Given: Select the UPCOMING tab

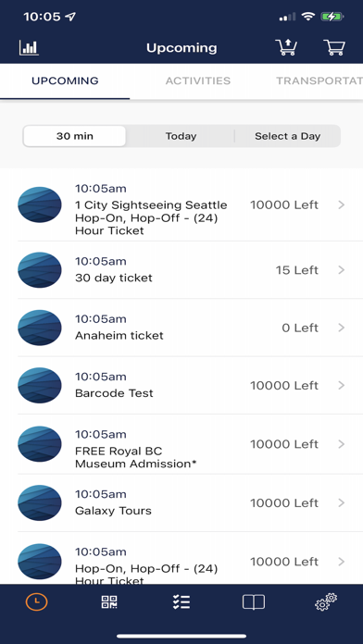Looking at the screenshot, I should click(65, 80).
